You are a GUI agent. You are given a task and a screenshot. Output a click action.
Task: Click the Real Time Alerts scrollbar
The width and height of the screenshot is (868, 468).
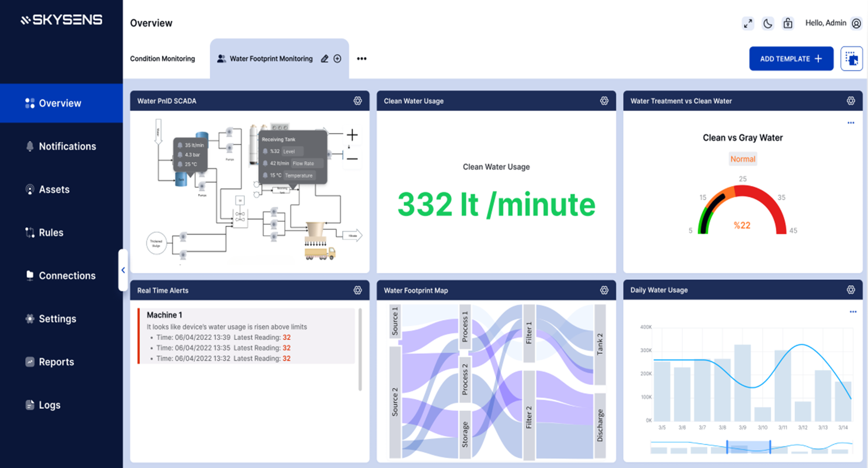[x=360, y=350]
